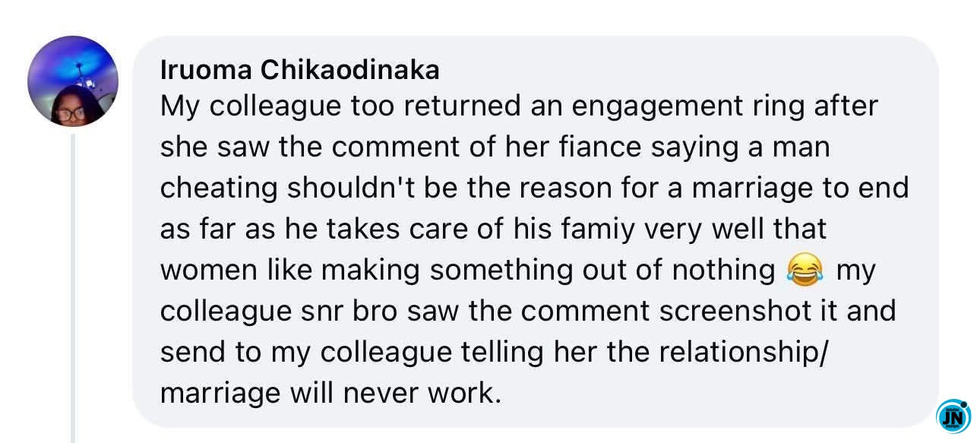Click the laughing-tears emoji in the comment
Viewport: 980px width, 443px height.
[x=805, y=270]
